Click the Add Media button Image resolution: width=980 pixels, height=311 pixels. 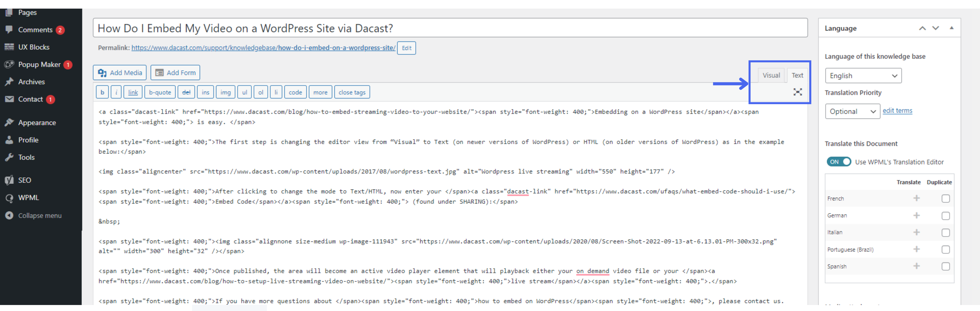point(119,73)
